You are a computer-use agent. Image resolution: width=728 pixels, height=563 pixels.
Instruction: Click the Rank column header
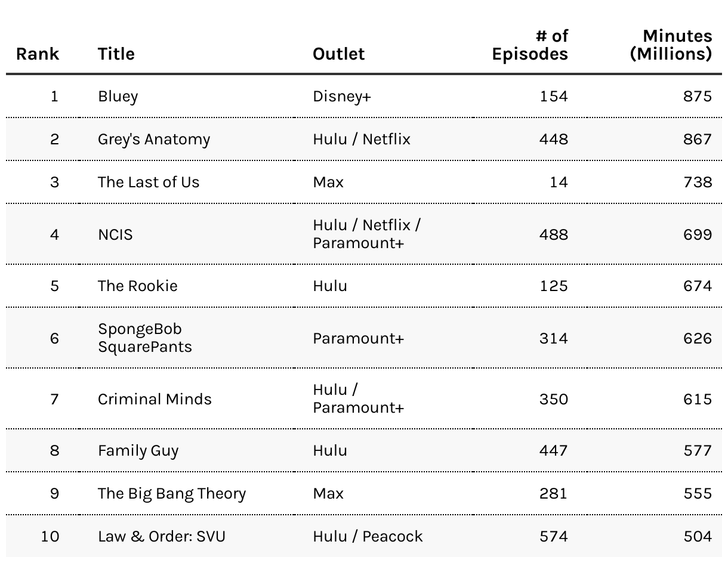[x=38, y=54]
